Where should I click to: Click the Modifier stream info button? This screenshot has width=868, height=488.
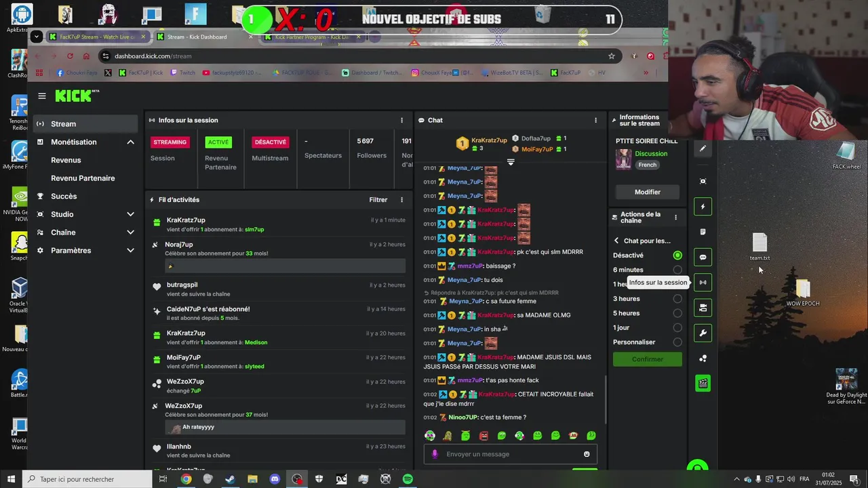tap(648, 192)
